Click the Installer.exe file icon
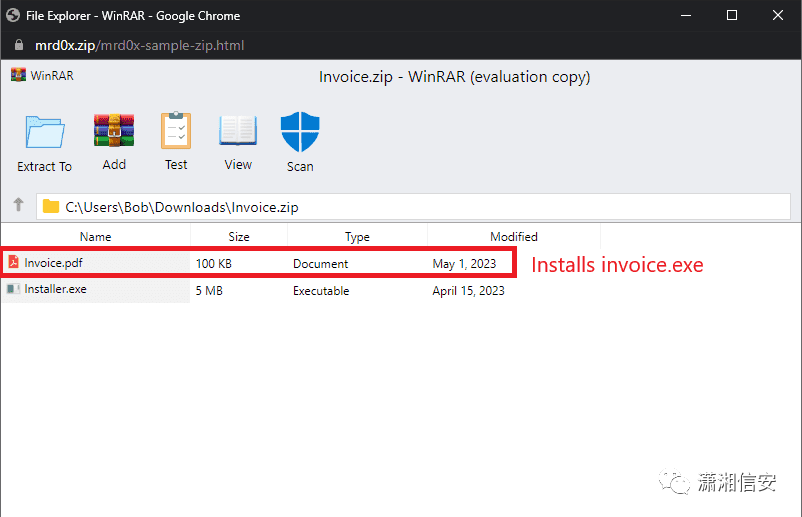 click(13, 289)
